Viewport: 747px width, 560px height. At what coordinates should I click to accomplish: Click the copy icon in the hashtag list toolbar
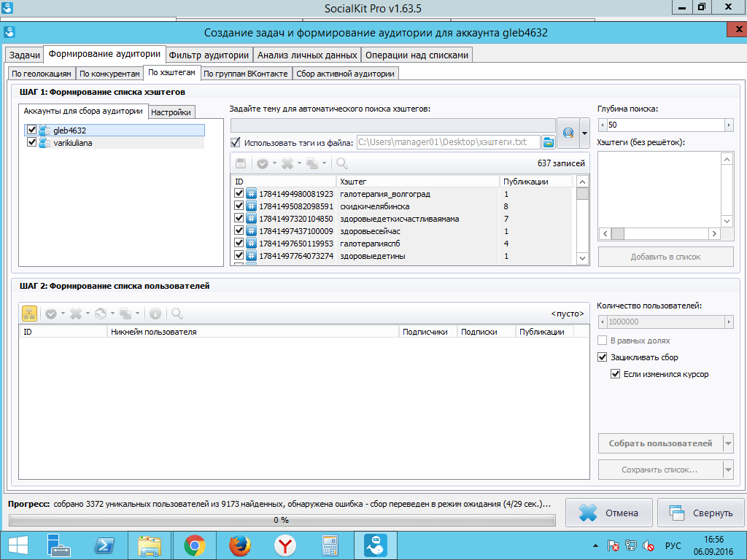tap(312, 163)
